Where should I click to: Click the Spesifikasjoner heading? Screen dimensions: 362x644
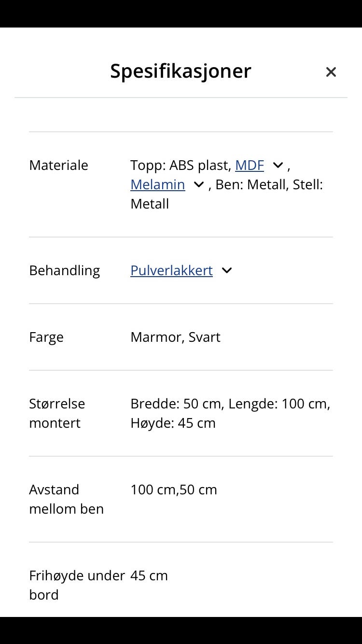pos(181,71)
